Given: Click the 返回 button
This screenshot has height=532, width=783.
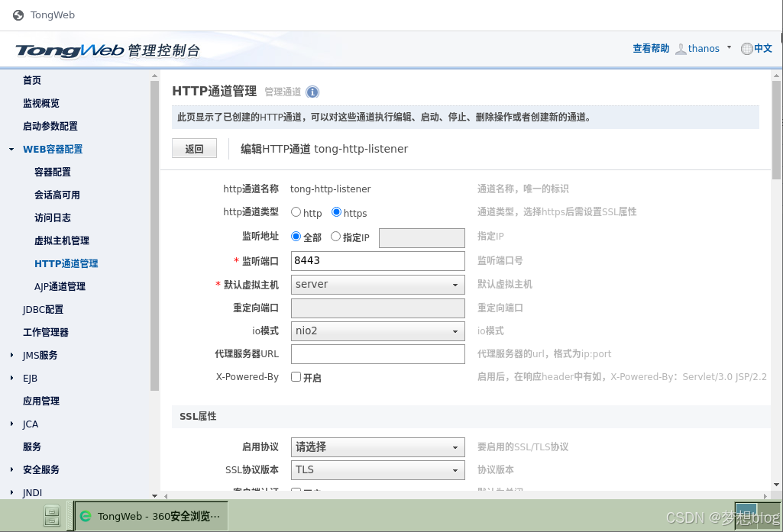Looking at the screenshot, I should click(194, 148).
